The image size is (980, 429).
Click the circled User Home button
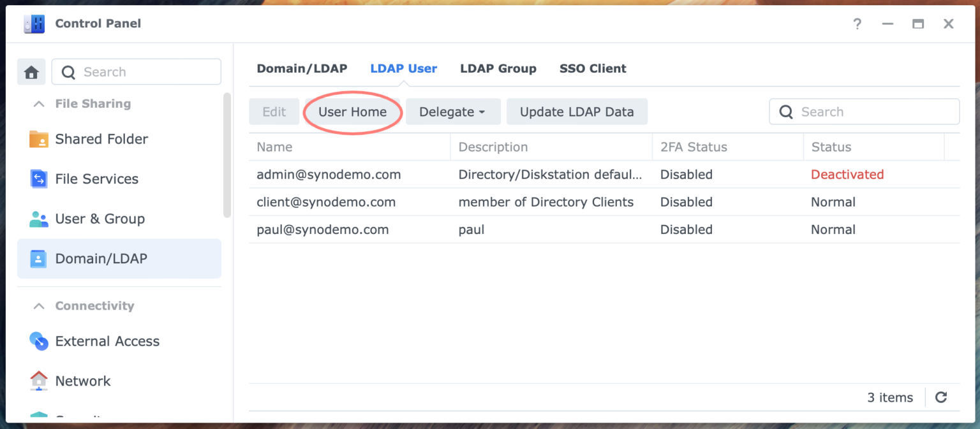click(353, 112)
